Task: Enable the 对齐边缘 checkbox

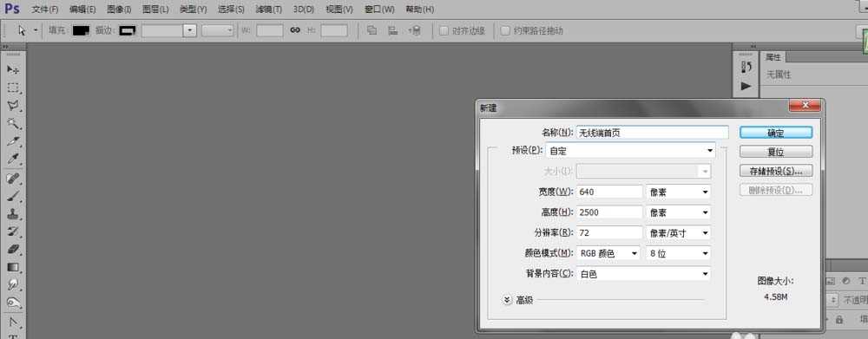Action: [x=444, y=30]
